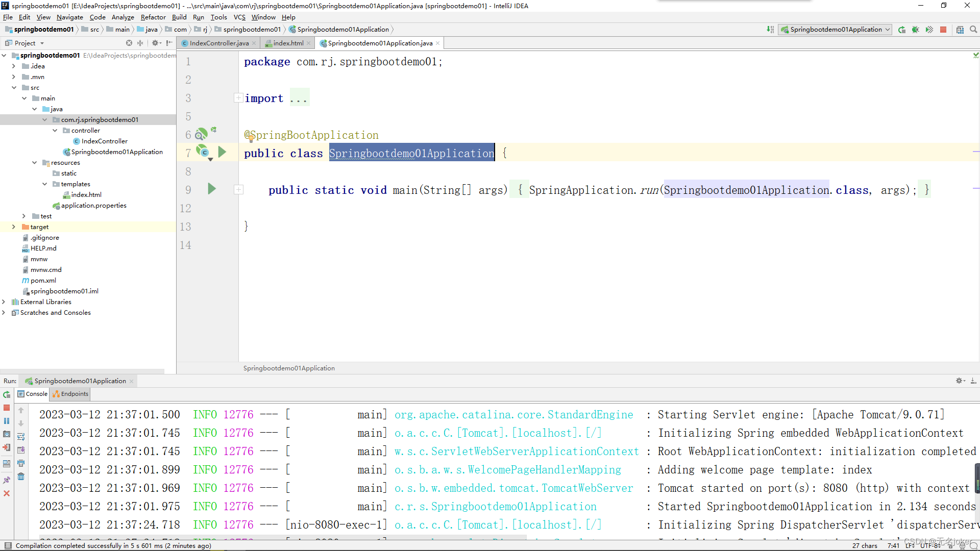Open Search Everywhere magnifier icon
This screenshot has height=551, width=980.
click(x=973, y=30)
